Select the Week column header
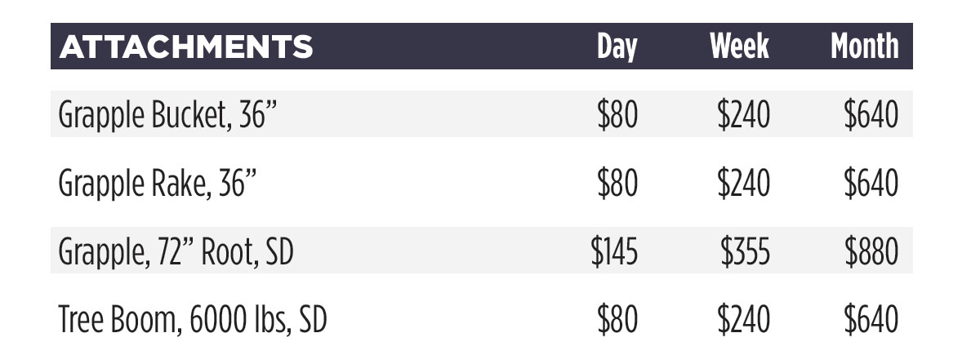Image resolution: width=980 pixels, height=364 pixels. pyautogui.click(x=739, y=47)
